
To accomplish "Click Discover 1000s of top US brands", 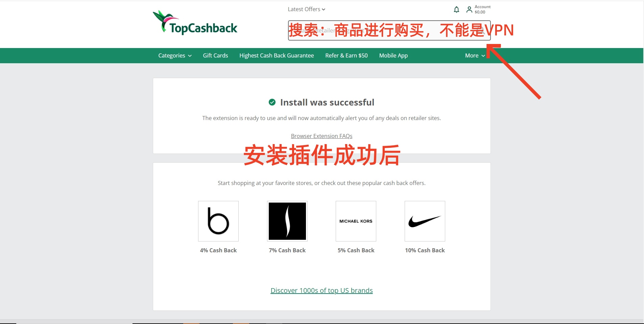I will tap(321, 290).
